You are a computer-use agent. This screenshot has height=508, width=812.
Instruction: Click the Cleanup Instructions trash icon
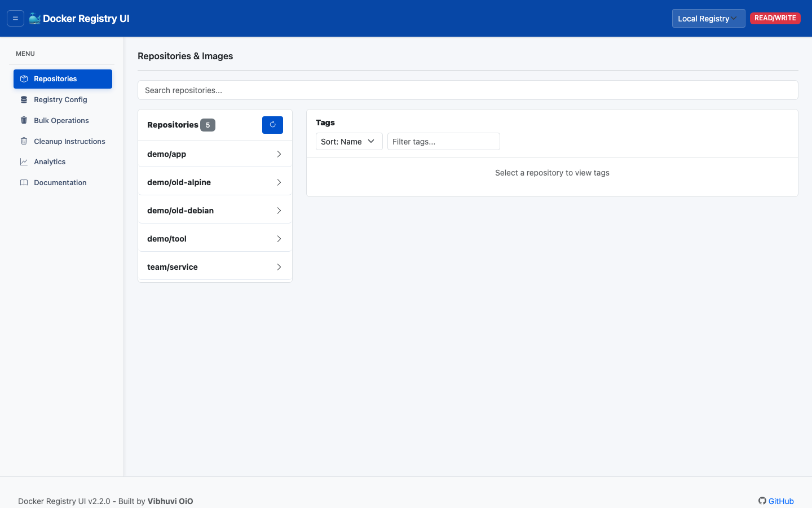pos(24,141)
